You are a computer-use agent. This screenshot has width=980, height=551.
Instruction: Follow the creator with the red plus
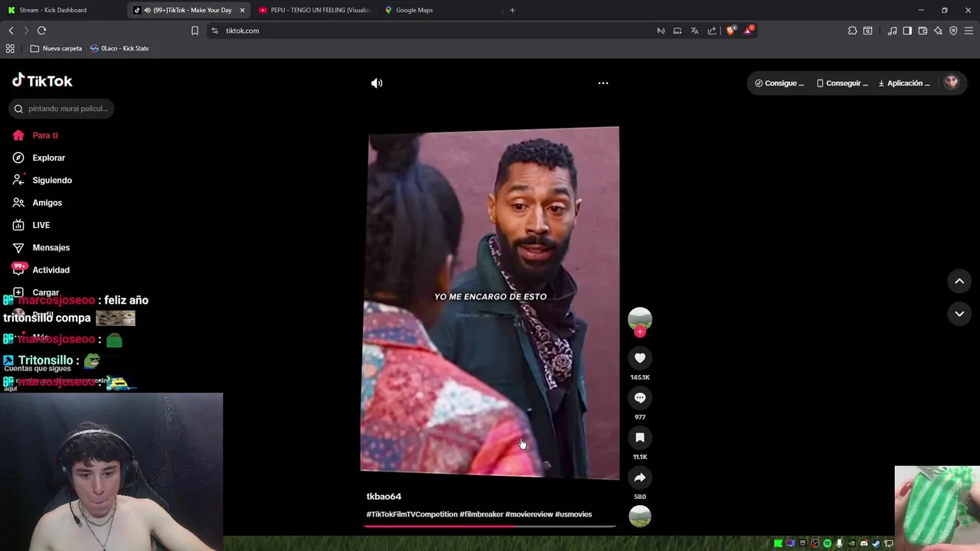[x=640, y=331]
